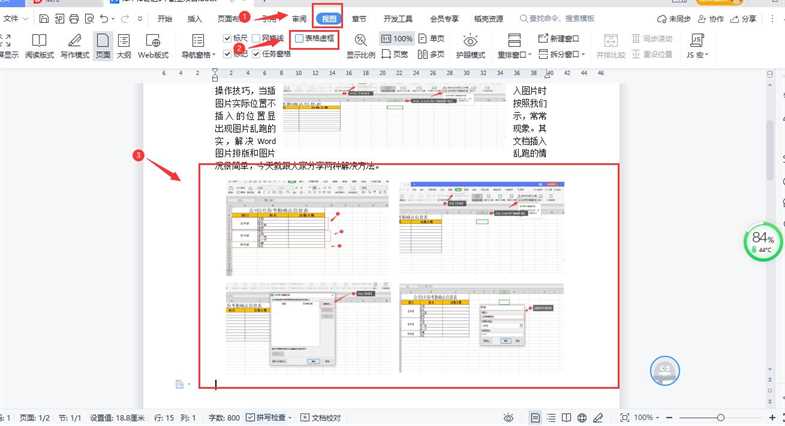This screenshot has width=785, height=426.
Task: Open the 文件 file menu dropdown
Action: point(15,18)
